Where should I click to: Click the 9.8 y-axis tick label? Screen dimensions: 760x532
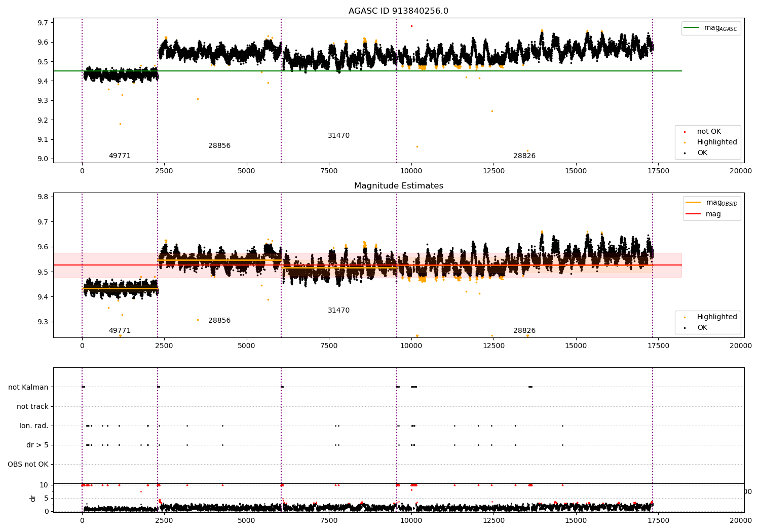[x=43, y=197]
